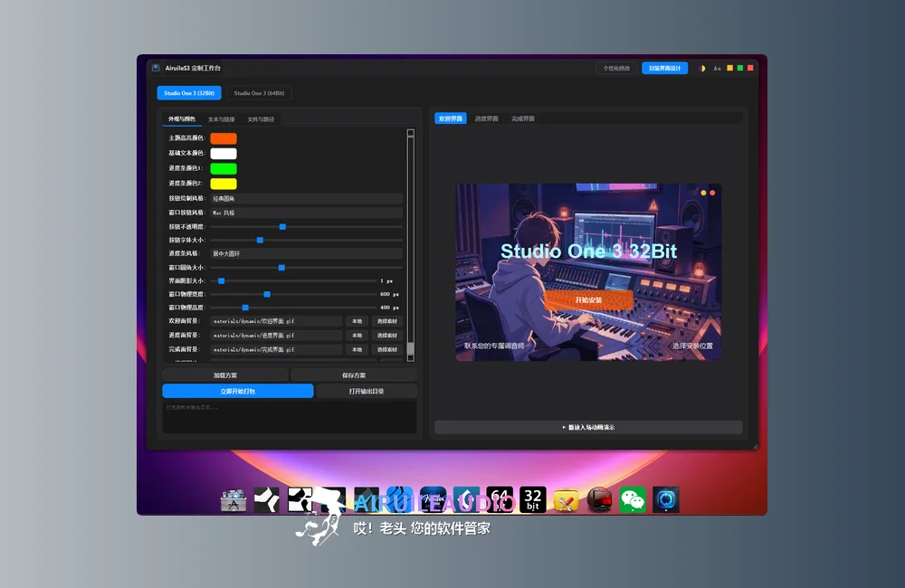Pick the orange 主题高亮颜色 swatch

[224, 138]
